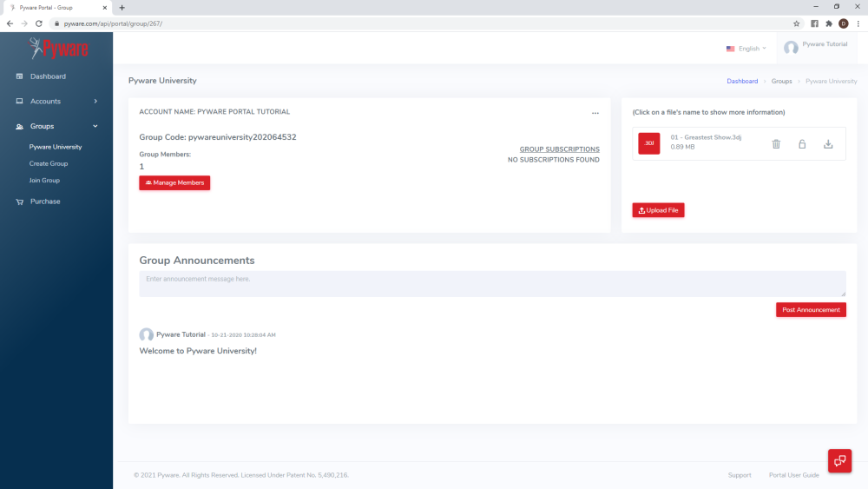Click the announcement author avatar for Pyware Tutorial
The height and width of the screenshot is (489, 868).
146,334
